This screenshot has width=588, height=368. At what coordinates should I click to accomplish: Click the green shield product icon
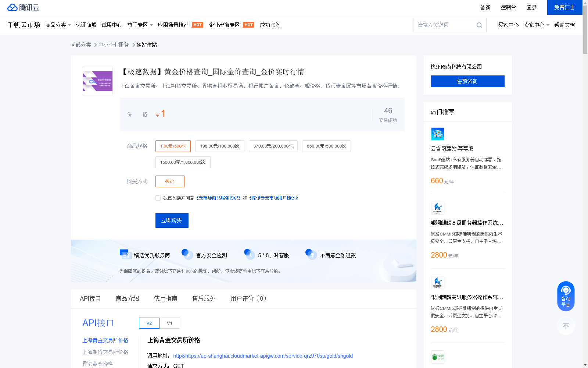coord(438,357)
